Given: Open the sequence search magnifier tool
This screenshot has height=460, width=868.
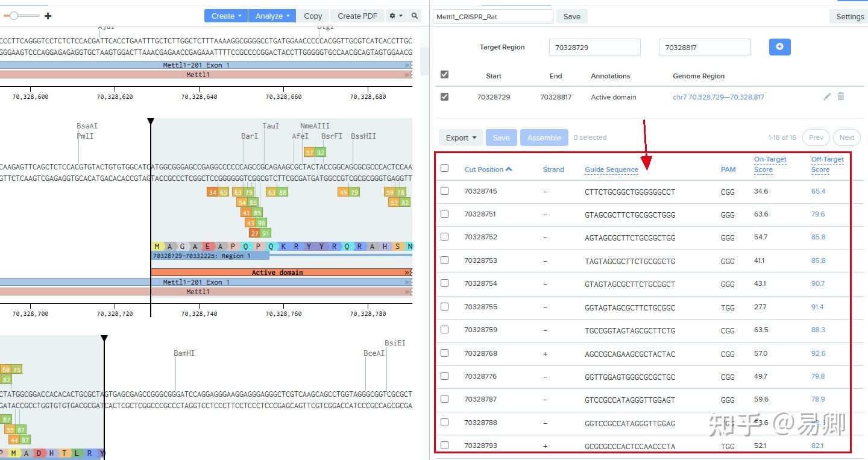Looking at the screenshot, I should 415,16.
